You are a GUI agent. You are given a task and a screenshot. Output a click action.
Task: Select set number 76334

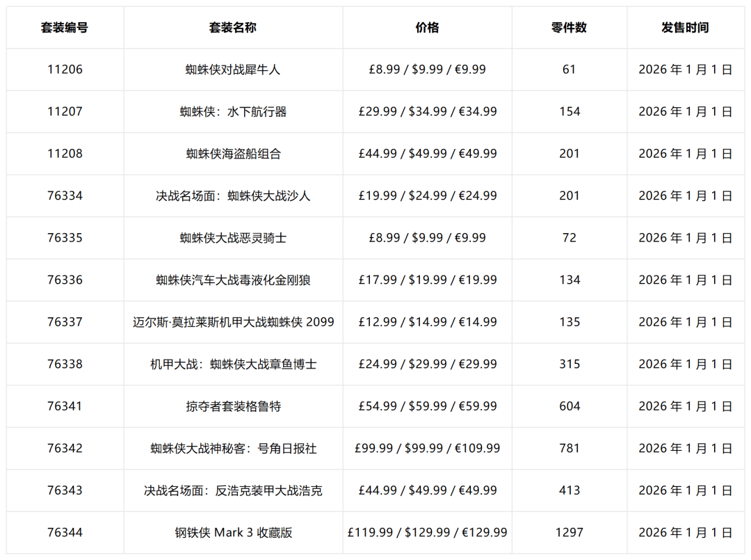coord(65,196)
